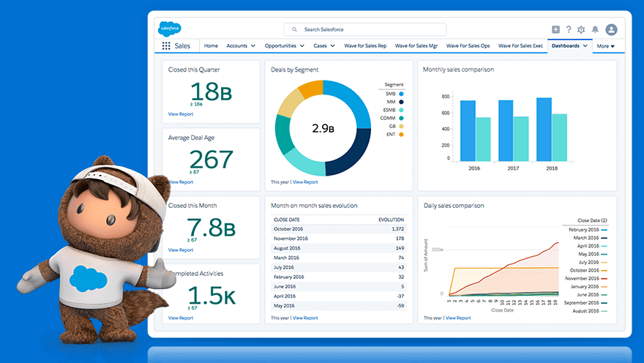Open the App Launcher grid icon
Image resolution: width=644 pixels, height=363 pixels.
pos(166,46)
